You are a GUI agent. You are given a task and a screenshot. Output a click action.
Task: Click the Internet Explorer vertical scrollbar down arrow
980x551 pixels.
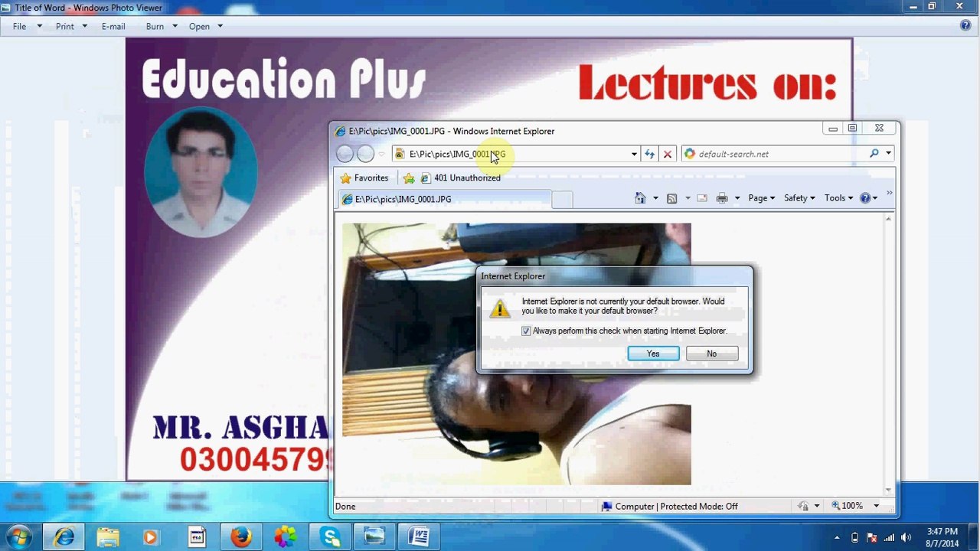pos(888,490)
